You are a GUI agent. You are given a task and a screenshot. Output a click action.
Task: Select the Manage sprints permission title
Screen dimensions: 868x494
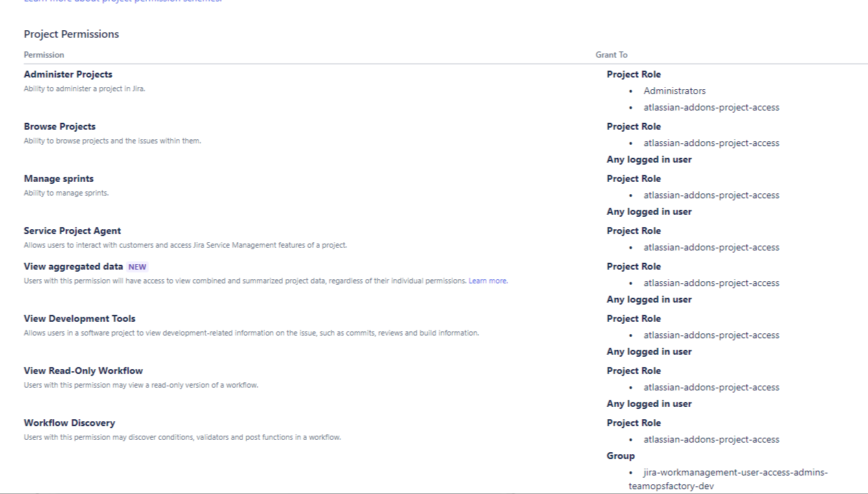(59, 178)
